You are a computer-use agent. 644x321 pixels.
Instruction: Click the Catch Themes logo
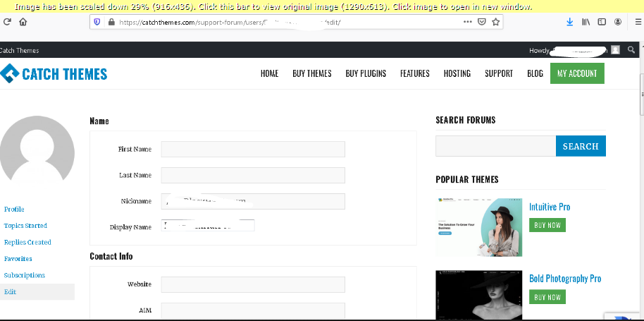click(x=54, y=73)
